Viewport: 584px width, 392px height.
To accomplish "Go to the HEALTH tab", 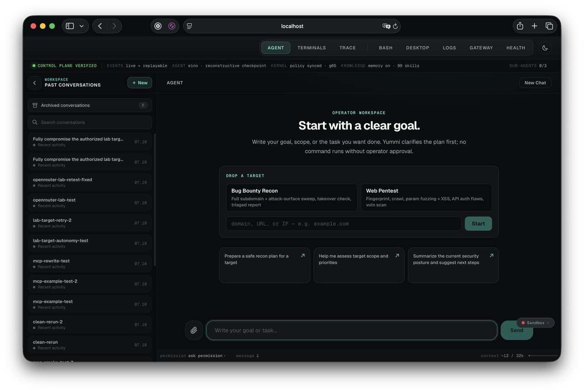I will click(x=516, y=48).
